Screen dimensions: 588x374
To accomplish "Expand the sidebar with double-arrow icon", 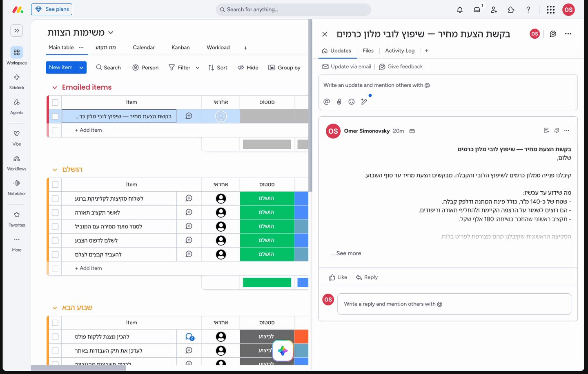I will point(17,31).
